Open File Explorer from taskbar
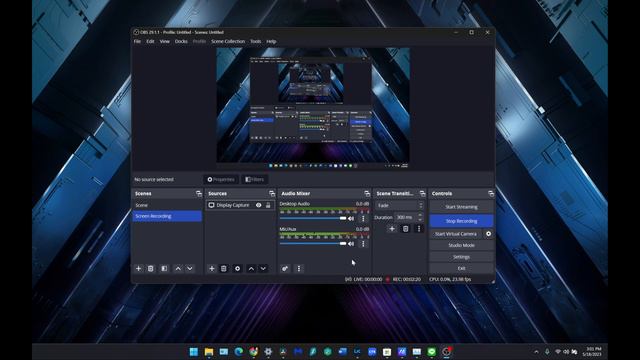640x360 pixels. point(209,351)
